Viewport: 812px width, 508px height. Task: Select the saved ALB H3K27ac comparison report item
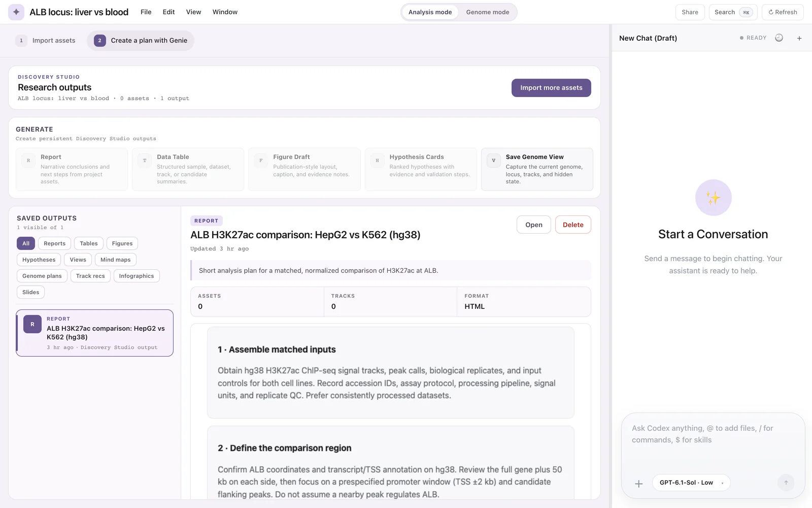click(95, 333)
